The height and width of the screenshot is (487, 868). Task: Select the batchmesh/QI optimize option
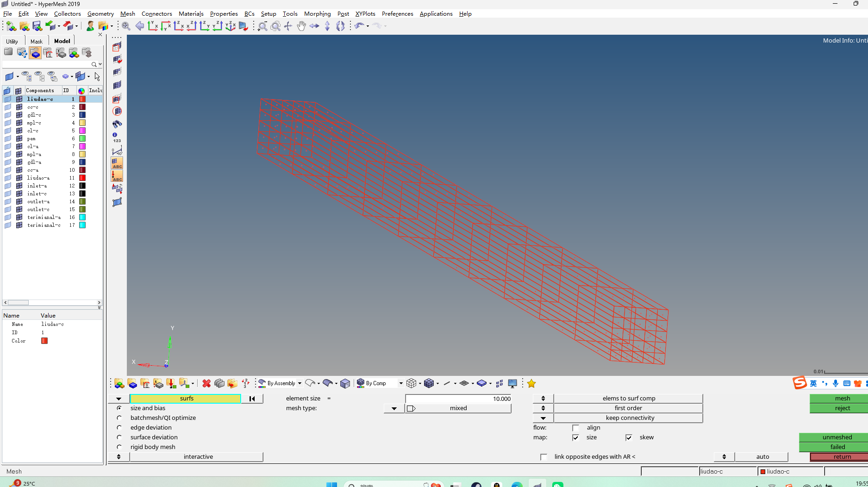[x=119, y=418]
